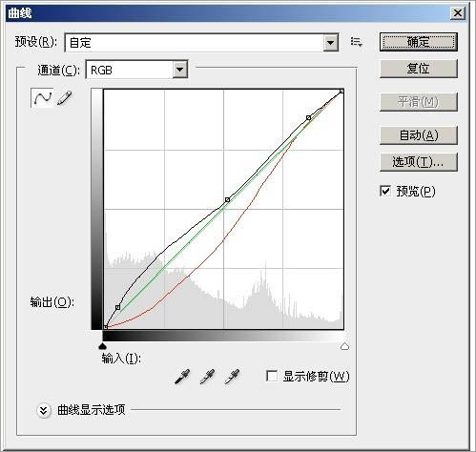Click the upper highlight curve control point
This screenshot has height=452, width=476.
308,118
